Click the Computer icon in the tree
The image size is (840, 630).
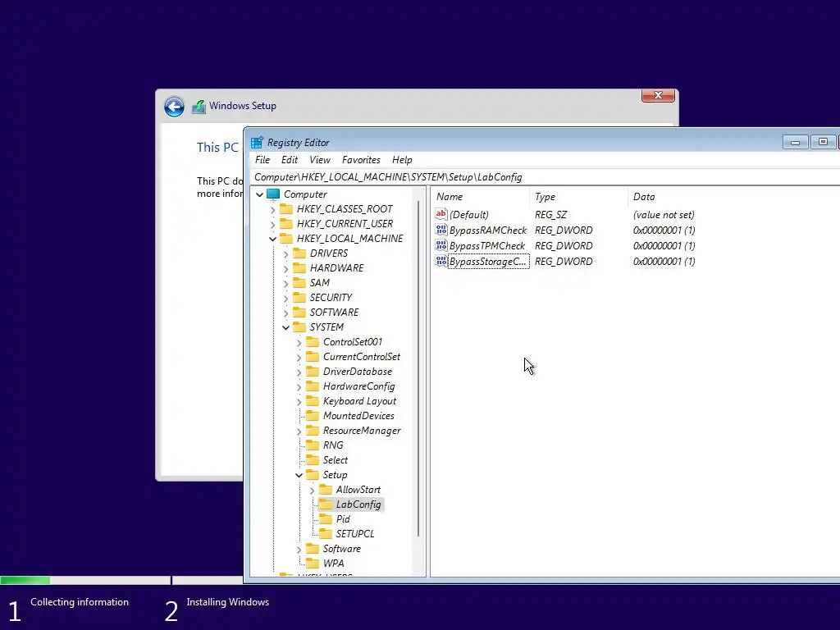click(273, 194)
